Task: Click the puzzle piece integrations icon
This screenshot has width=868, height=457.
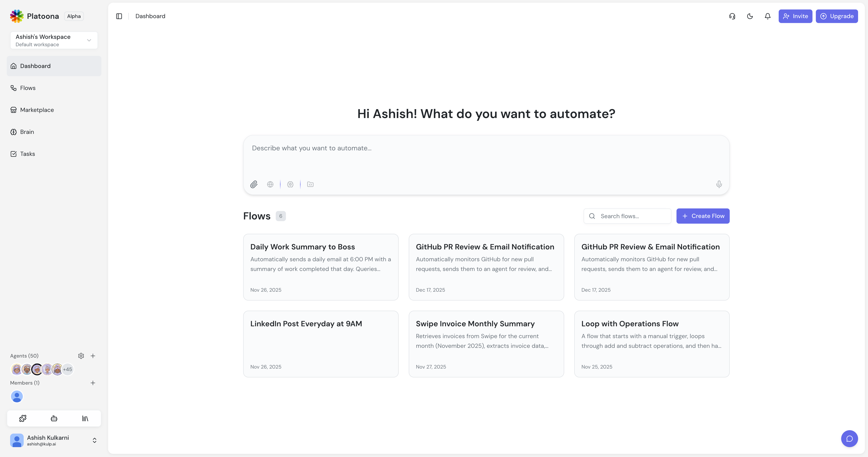Action: click(23, 418)
